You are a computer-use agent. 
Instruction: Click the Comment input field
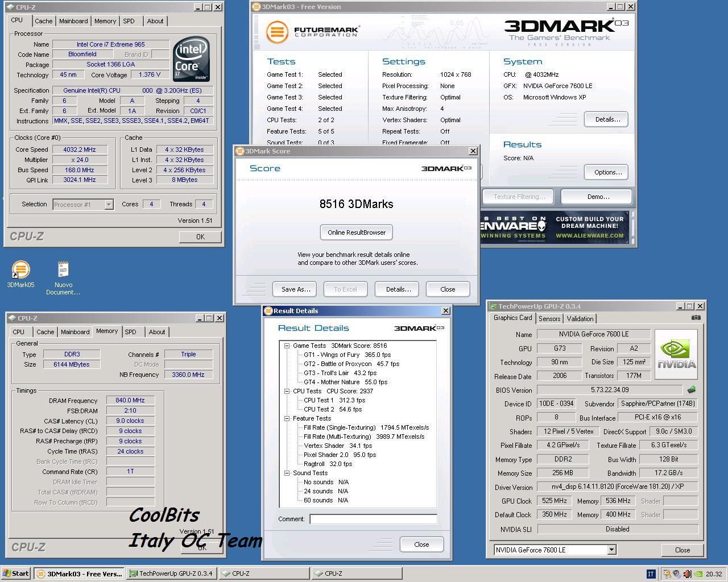click(373, 519)
